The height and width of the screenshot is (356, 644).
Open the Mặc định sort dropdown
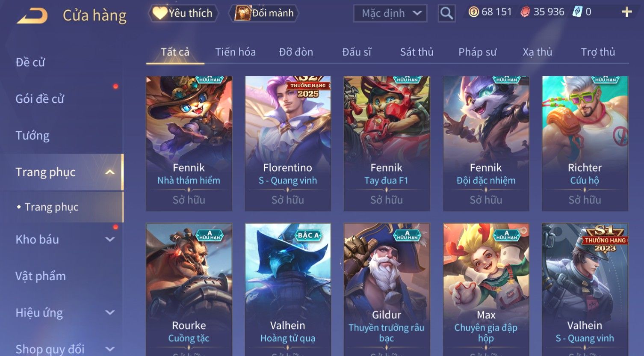[390, 13]
